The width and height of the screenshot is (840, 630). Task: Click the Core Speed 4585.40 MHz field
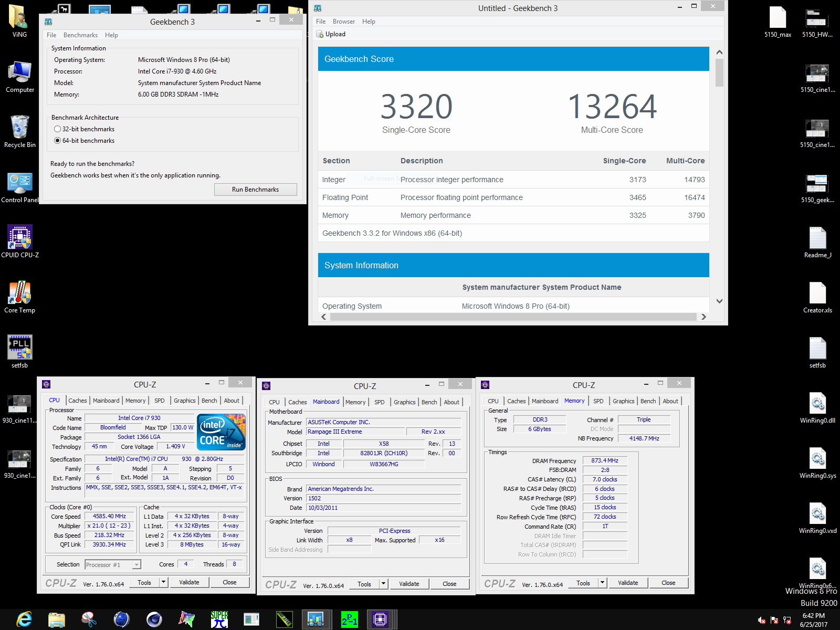[109, 516]
